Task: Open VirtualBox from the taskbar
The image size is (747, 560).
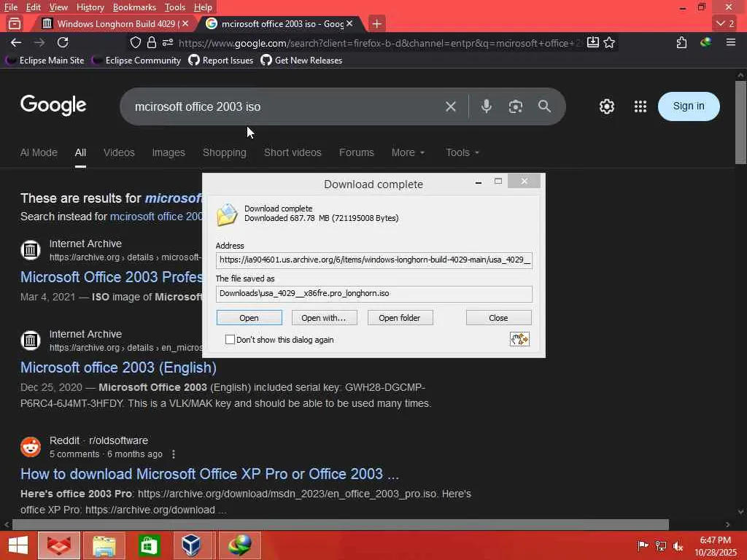Action: 191,545
